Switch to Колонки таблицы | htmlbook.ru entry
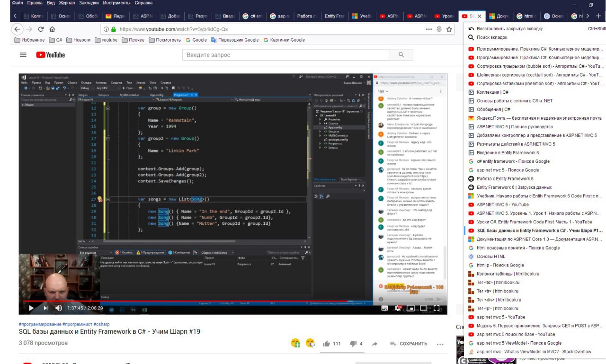The height and width of the screenshot is (364, 606). click(x=535, y=274)
